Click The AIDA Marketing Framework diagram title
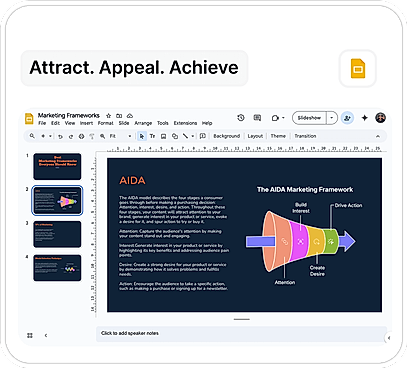 click(x=305, y=190)
